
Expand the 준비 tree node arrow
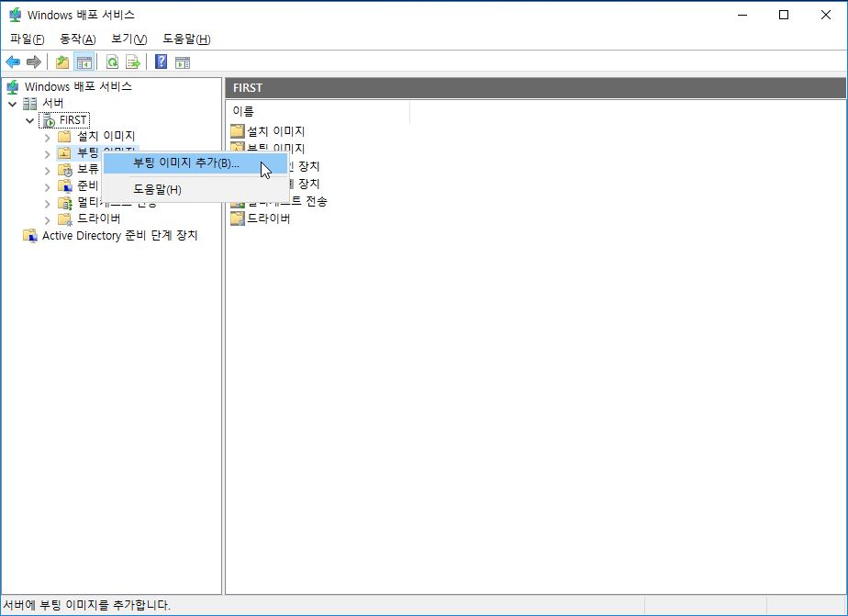(47, 187)
